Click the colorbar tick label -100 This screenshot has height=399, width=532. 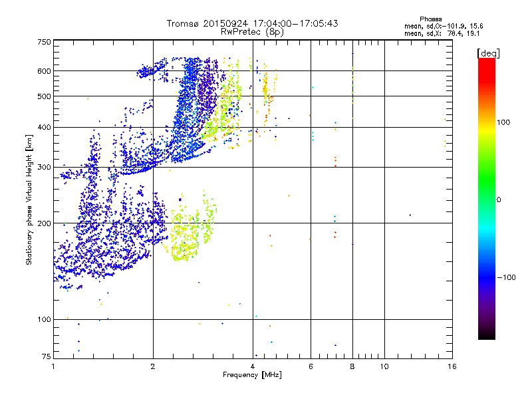click(506, 277)
